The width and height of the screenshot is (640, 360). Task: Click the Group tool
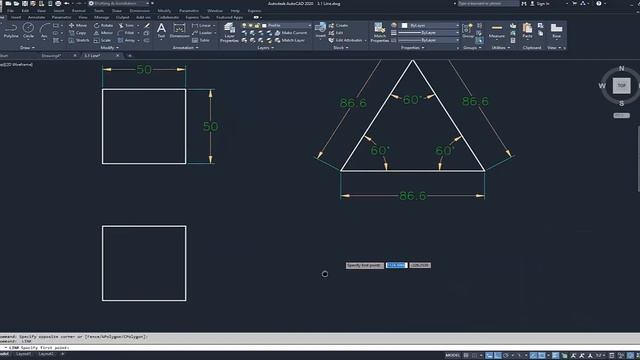468,31
